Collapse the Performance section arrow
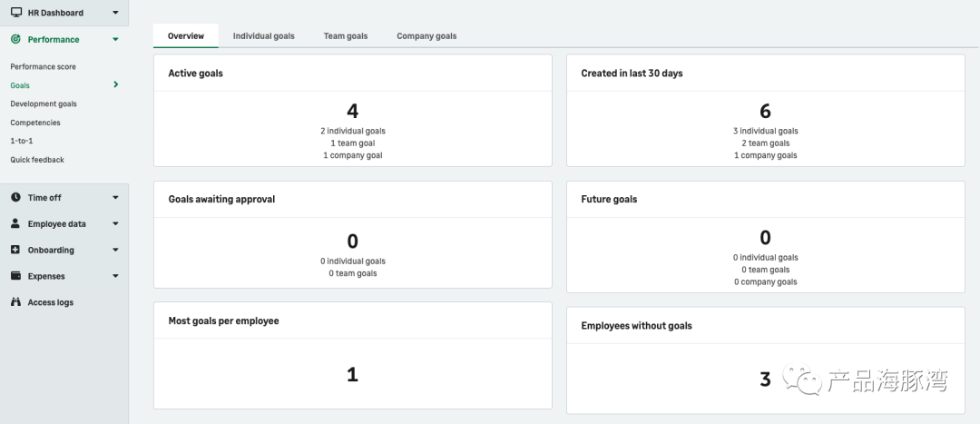The height and width of the screenshot is (424, 980). pos(115,39)
